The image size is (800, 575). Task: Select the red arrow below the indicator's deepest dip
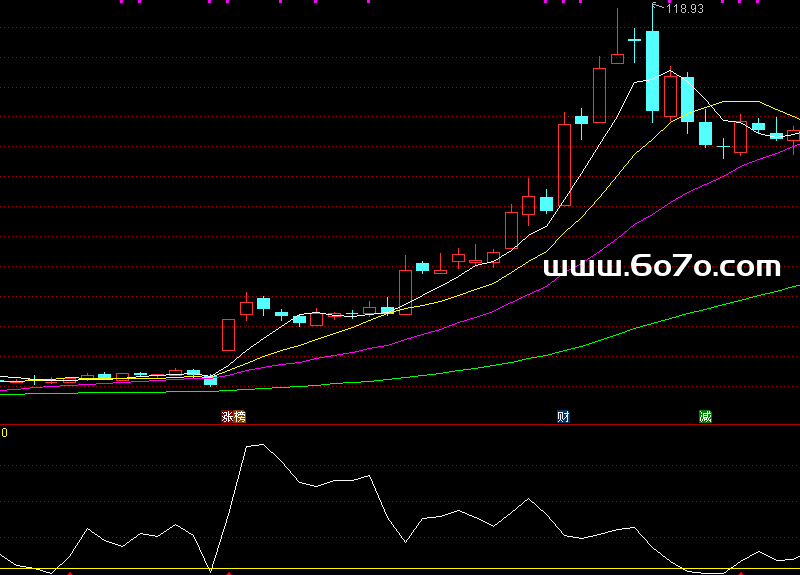coord(229,573)
